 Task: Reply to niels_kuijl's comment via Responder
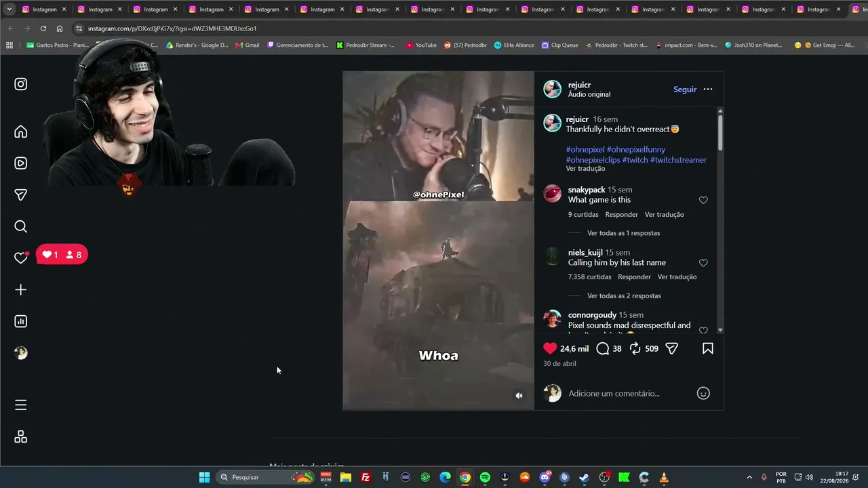(634, 277)
